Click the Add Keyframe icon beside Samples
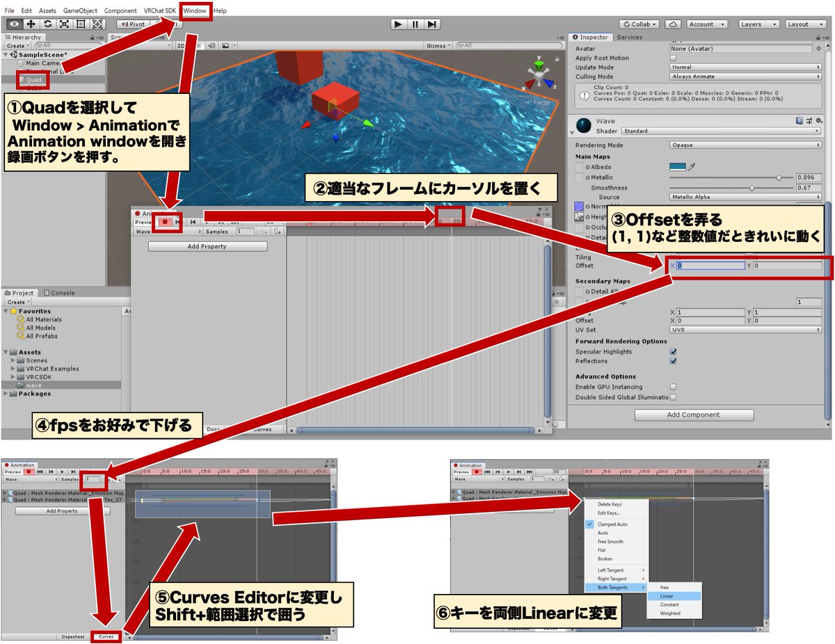The width and height of the screenshot is (835, 644). coord(264,232)
